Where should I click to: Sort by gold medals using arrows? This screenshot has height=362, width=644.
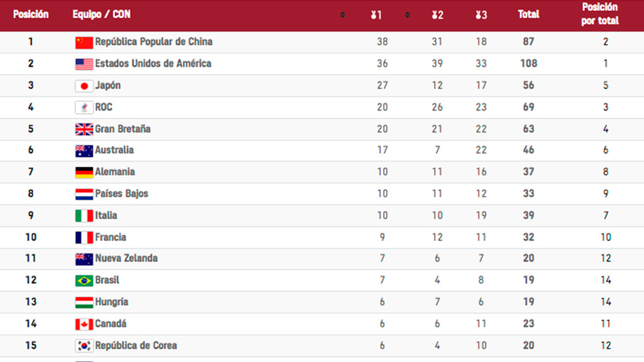[x=407, y=15]
